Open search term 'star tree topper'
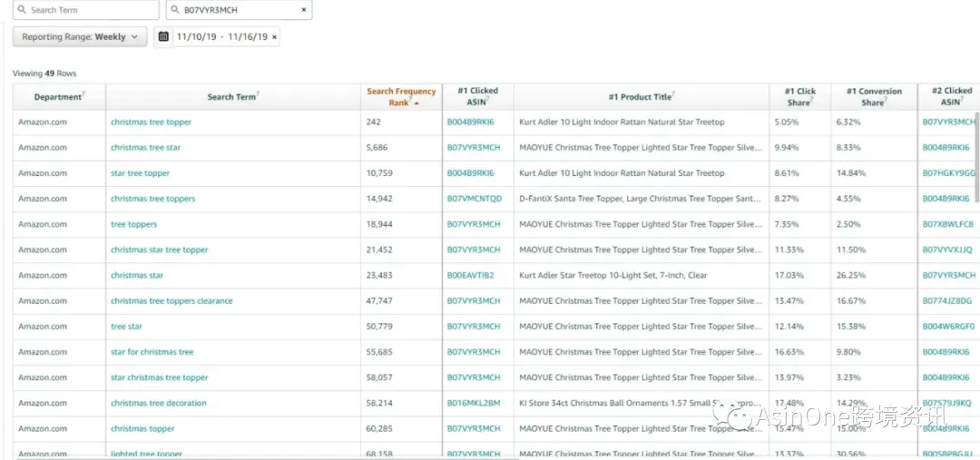 140,173
